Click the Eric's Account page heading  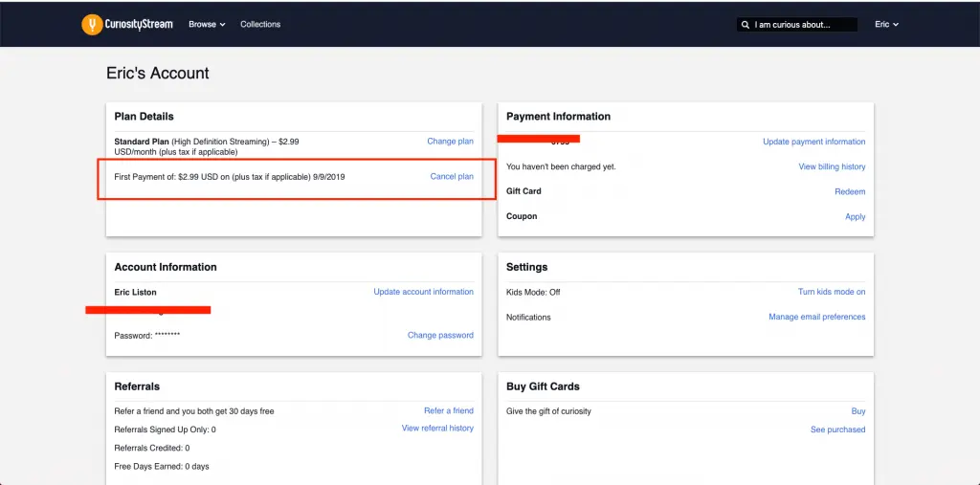158,73
